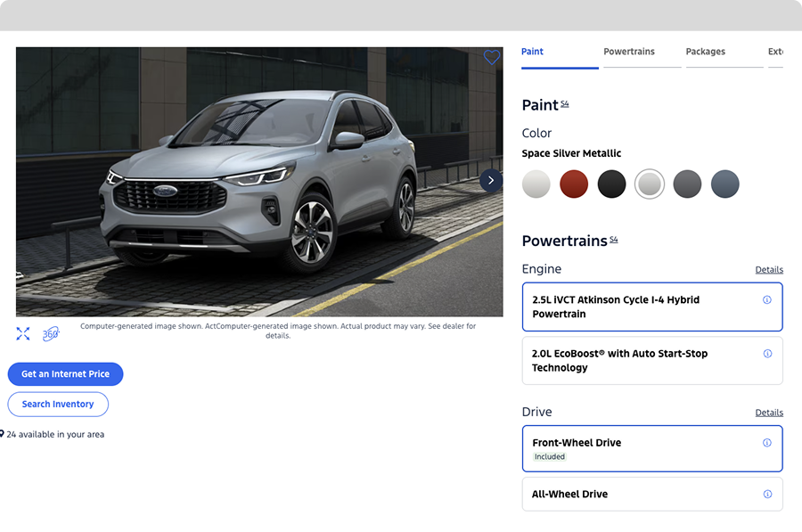This screenshot has height=532, width=802.
Task: Click 24 available in your area text
Action: [x=55, y=434]
